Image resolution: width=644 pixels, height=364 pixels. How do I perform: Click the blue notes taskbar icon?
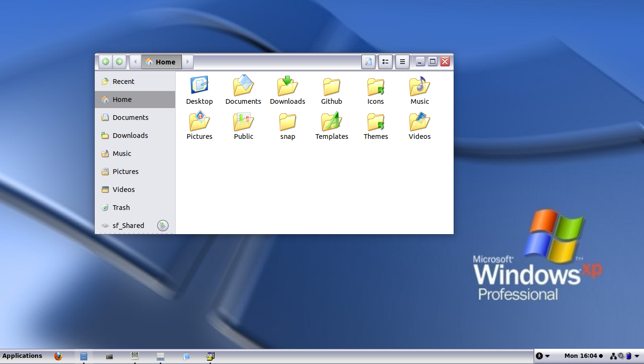(x=186, y=356)
